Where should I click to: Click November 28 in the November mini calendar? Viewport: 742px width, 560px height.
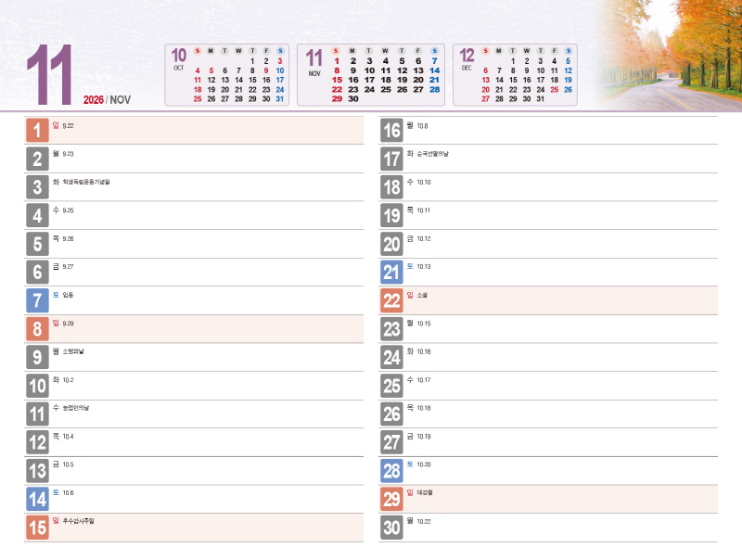tap(434, 89)
